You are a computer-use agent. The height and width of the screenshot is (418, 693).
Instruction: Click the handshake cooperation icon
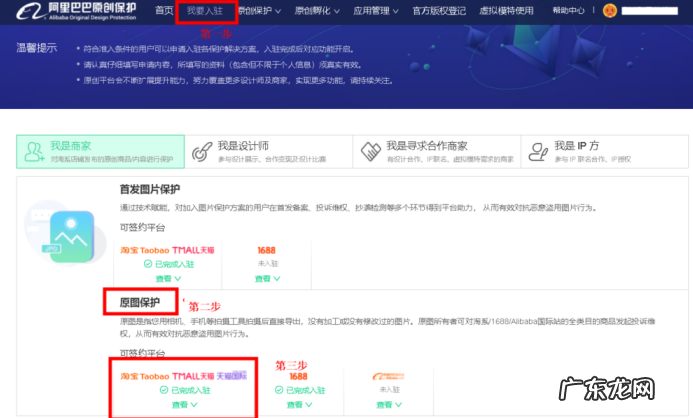(x=371, y=152)
